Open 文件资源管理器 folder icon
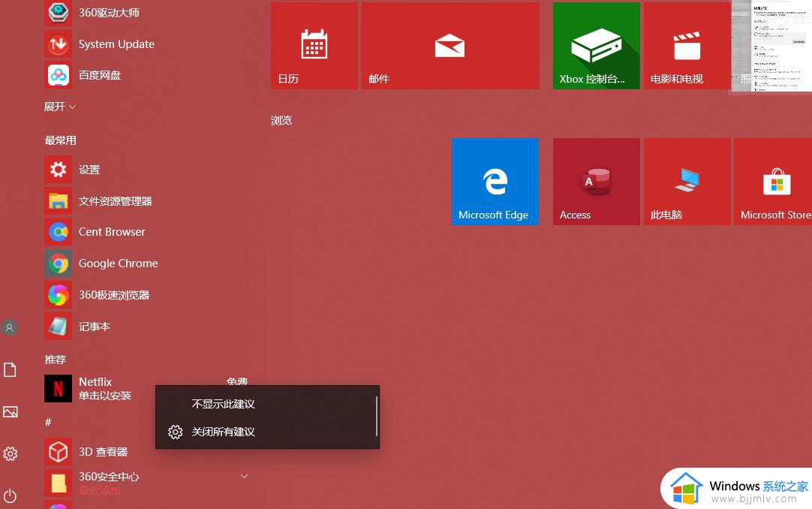Screen dimensions: 812x509 tap(58, 201)
